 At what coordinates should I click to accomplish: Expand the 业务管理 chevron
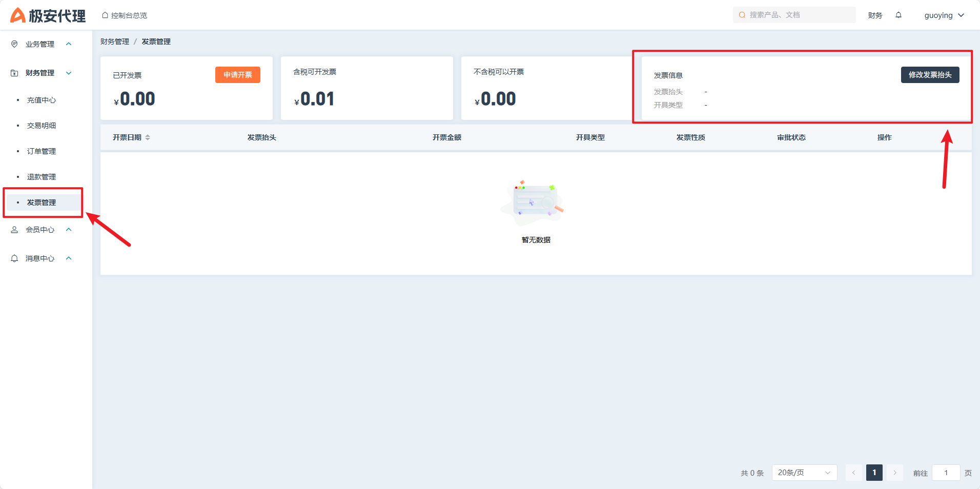pos(69,44)
